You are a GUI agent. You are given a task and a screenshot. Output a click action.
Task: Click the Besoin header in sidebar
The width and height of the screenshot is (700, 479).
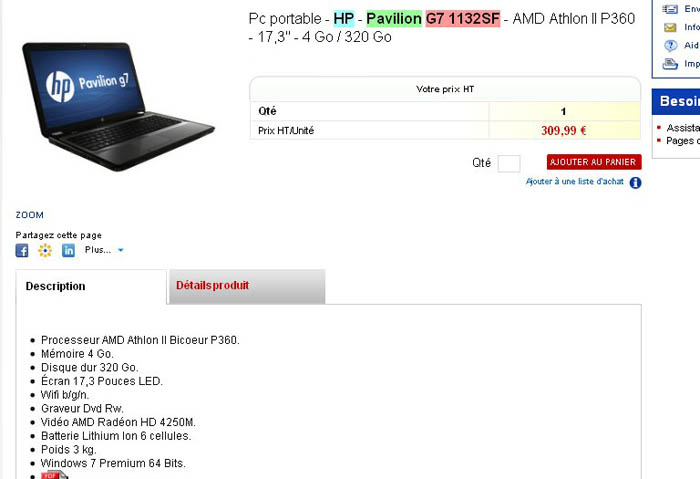point(679,101)
